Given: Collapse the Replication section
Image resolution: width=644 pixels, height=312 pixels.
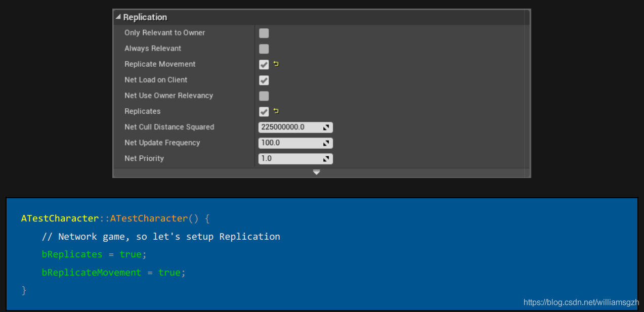Looking at the screenshot, I should 118,17.
